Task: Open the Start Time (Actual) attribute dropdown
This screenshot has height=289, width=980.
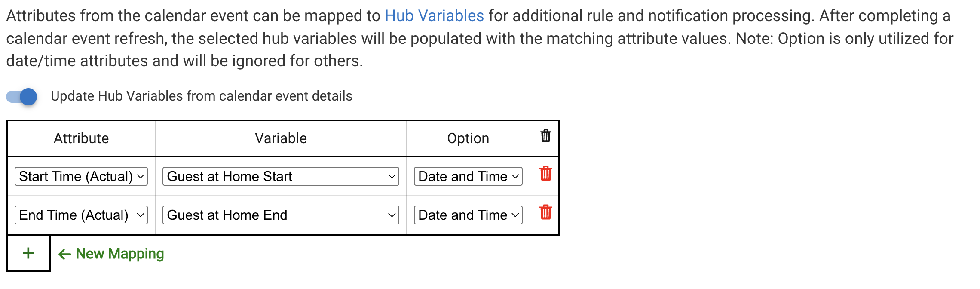Action: tap(81, 177)
